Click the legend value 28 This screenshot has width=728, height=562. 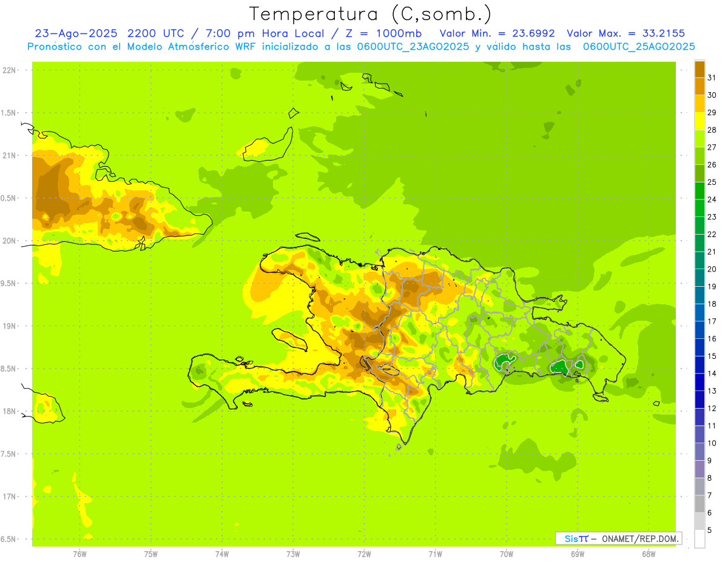(x=712, y=130)
